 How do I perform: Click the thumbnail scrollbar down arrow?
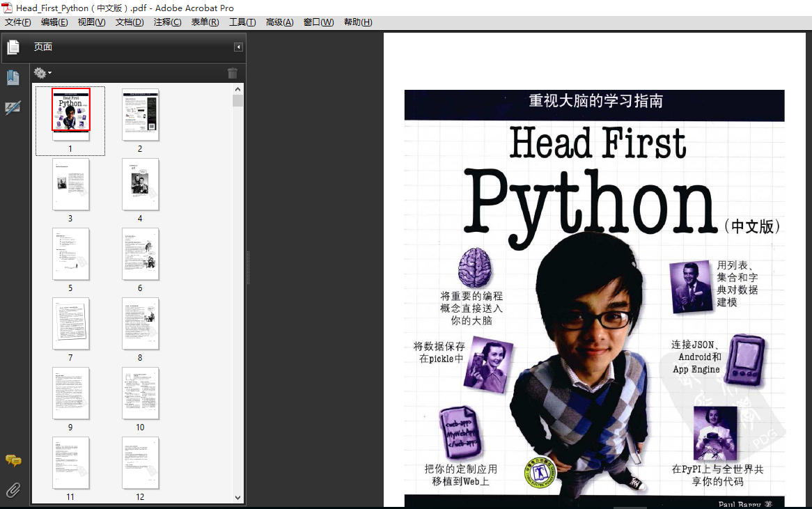click(237, 498)
